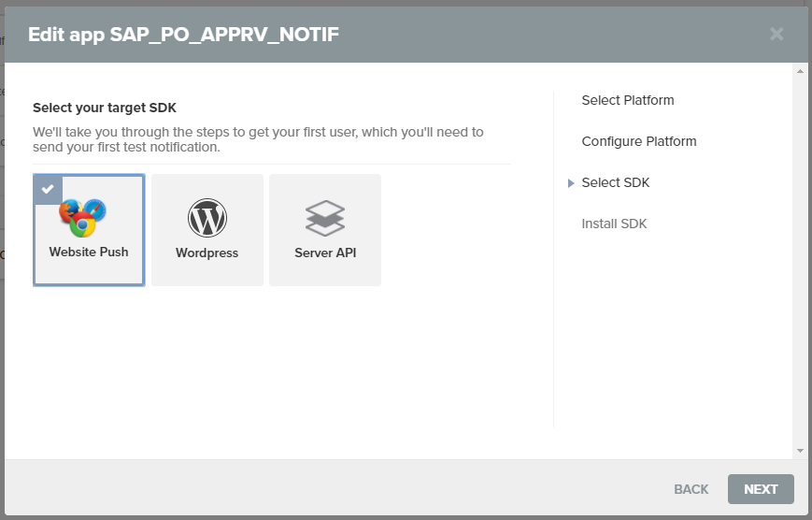Viewport: 812px width, 520px height.
Task: Jump to the Select SDK step
Action: coord(615,182)
